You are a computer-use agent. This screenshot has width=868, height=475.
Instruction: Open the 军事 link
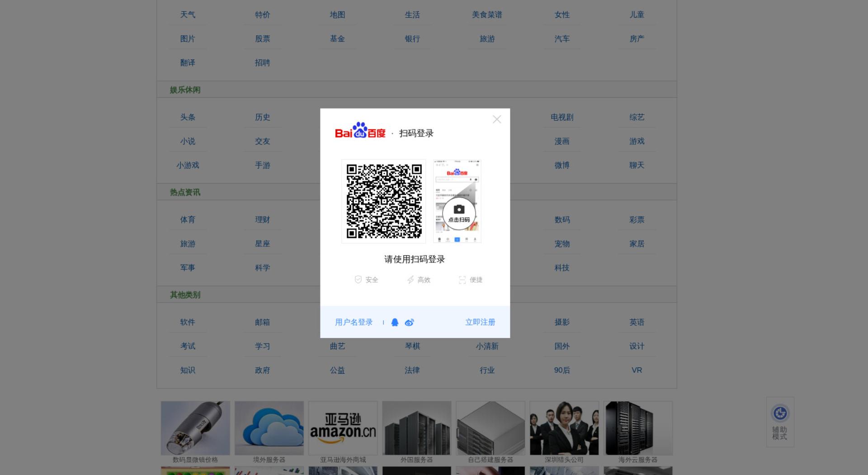point(188,267)
